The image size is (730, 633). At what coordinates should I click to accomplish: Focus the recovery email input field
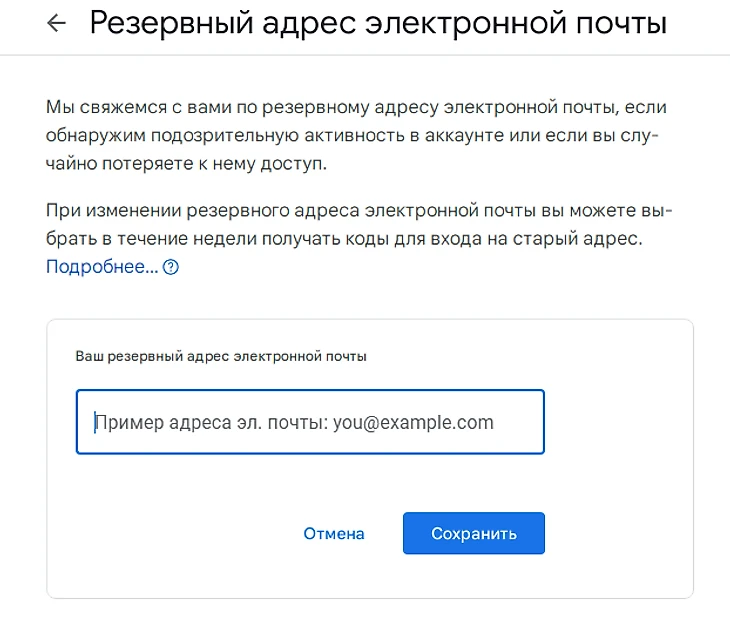pyautogui.click(x=310, y=422)
